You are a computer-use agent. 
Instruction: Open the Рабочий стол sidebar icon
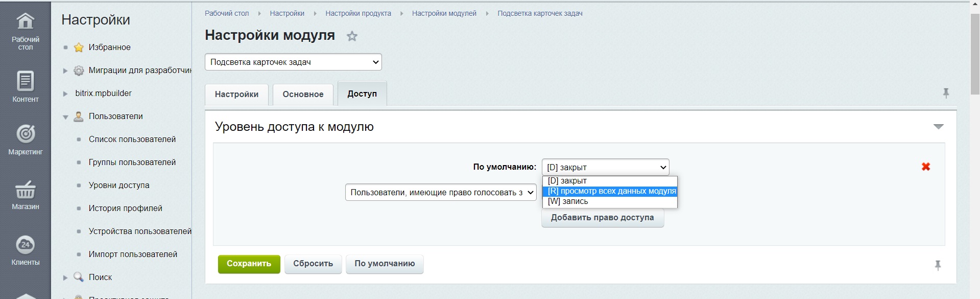(25, 21)
